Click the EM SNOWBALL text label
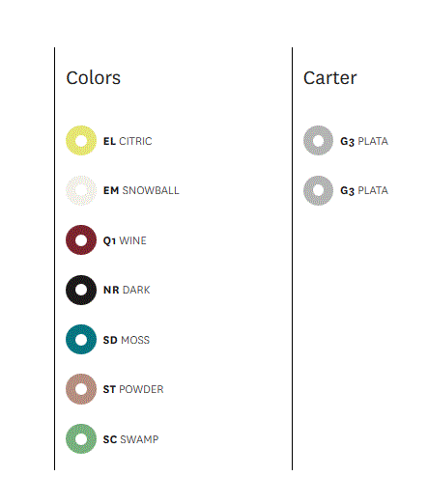 141,190
